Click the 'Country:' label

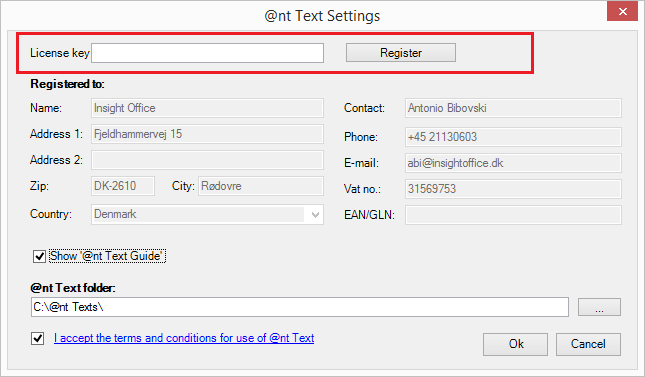coord(51,214)
